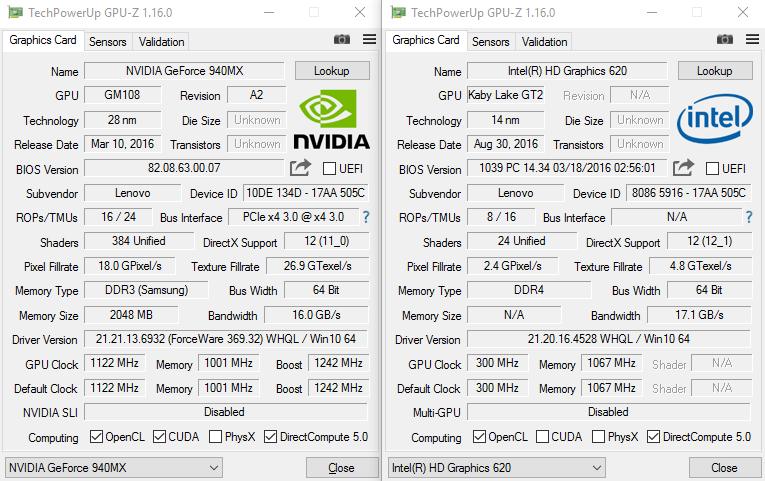Screen dimensions: 765x481
Task: Click Release Date Aug 30, 2016 value
Action: coord(505,144)
